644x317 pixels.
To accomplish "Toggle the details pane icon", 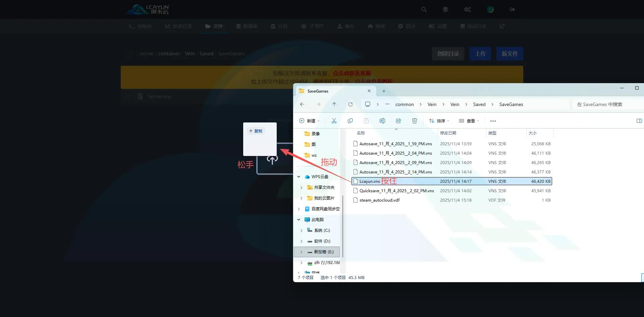I will coord(639,121).
